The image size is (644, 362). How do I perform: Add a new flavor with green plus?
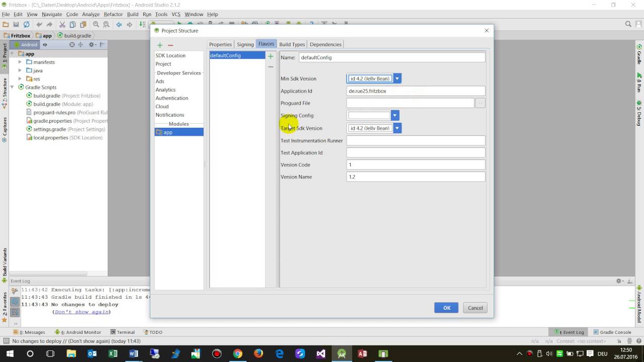tap(271, 56)
